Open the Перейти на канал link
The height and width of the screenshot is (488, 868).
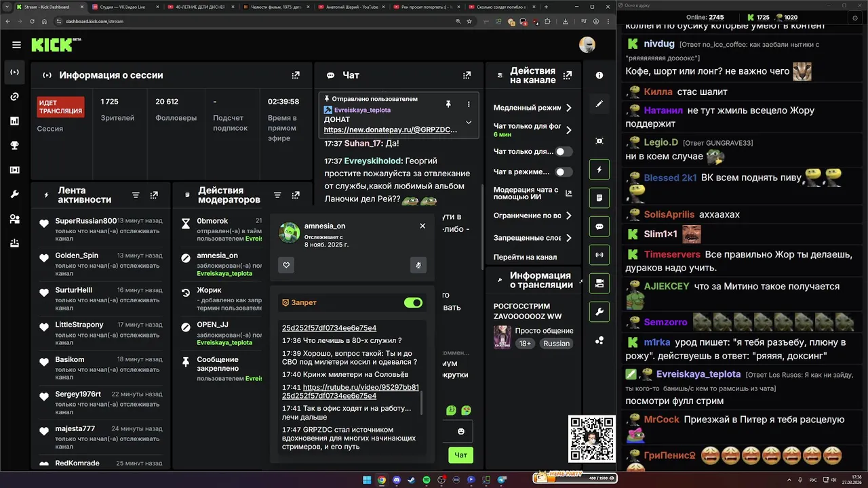point(525,258)
